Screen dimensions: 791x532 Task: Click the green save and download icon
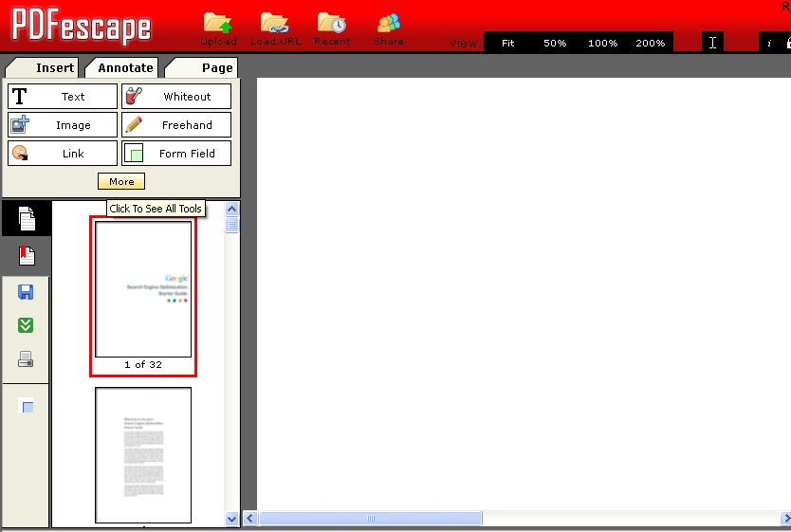click(x=26, y=325)
